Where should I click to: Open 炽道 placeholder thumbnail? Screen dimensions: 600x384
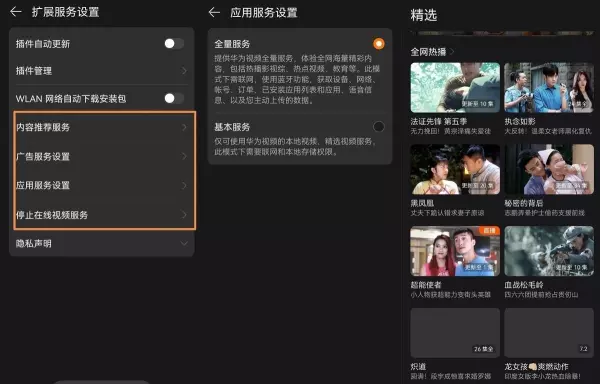click(455, 333)
